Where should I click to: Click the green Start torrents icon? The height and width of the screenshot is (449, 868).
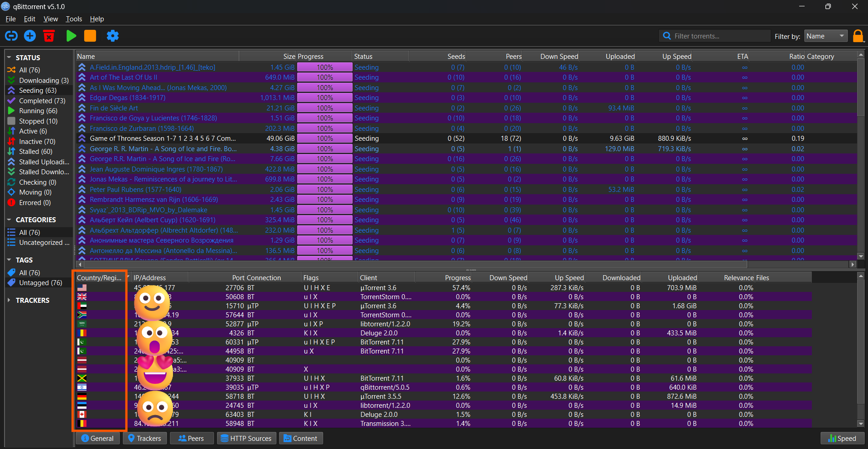click(71, 36)
